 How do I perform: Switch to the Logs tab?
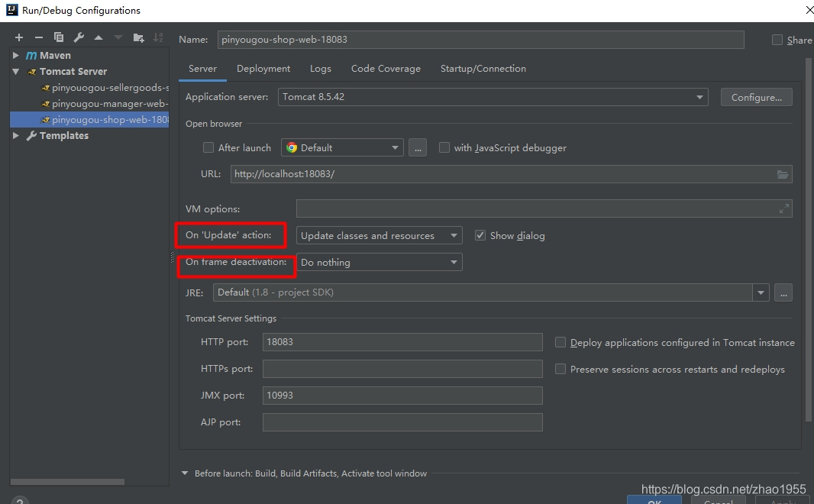point(320,69)
